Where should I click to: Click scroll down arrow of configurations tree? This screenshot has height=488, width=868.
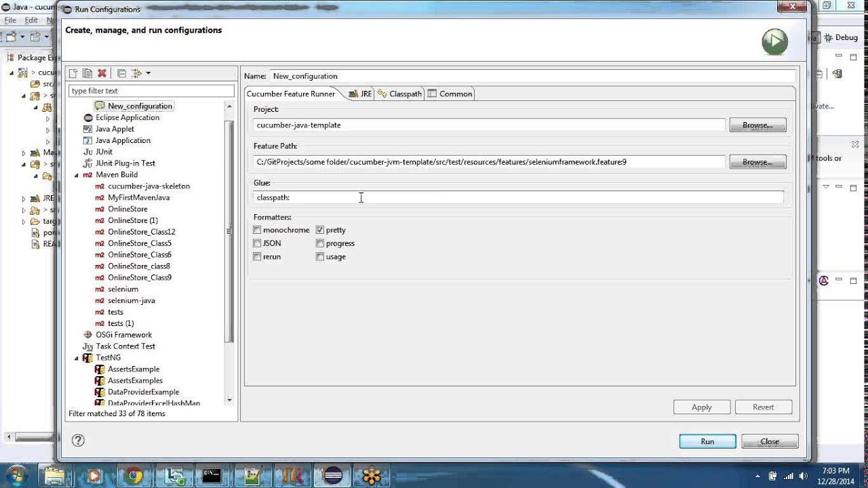click(x=229, y=401)
